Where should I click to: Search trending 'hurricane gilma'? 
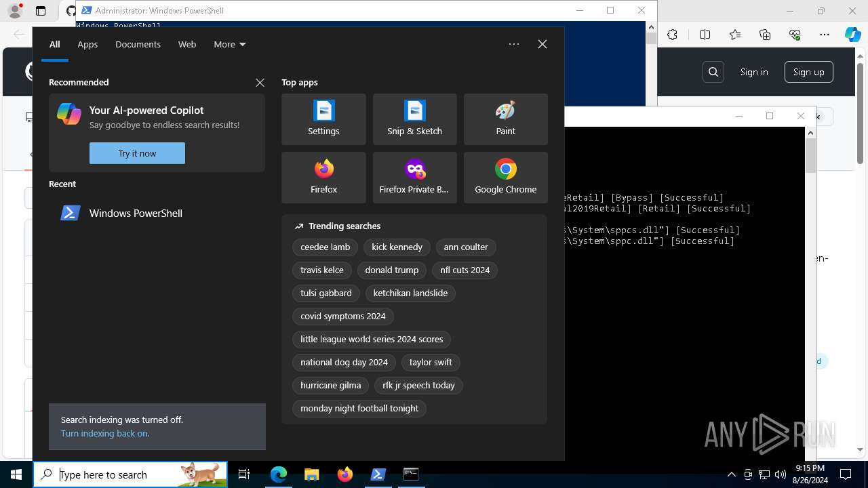[331, 386]
